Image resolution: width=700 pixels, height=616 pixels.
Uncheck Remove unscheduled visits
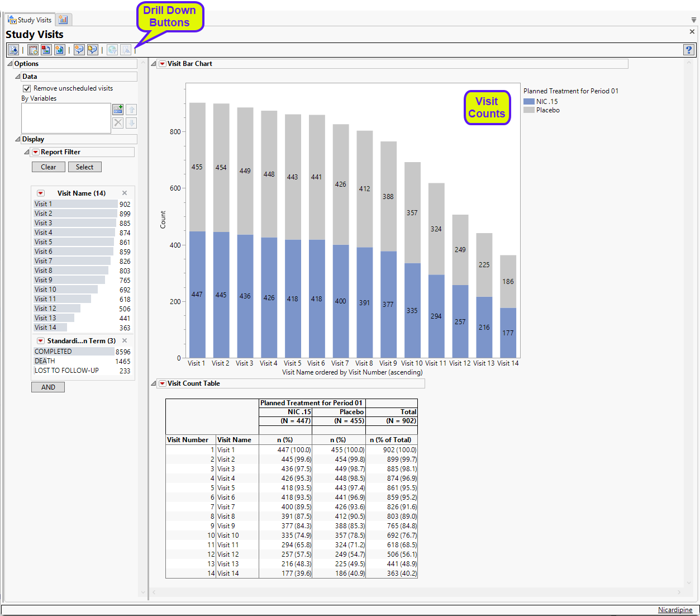tap(27, 88)
